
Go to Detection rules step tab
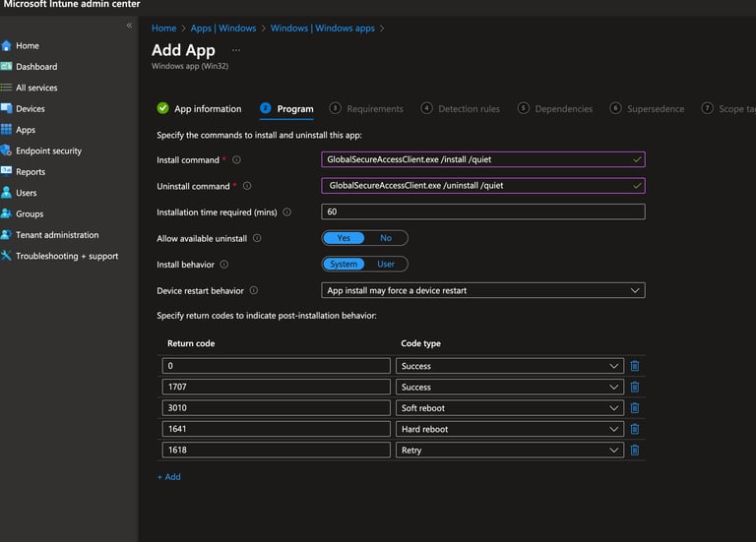(460, 109)
